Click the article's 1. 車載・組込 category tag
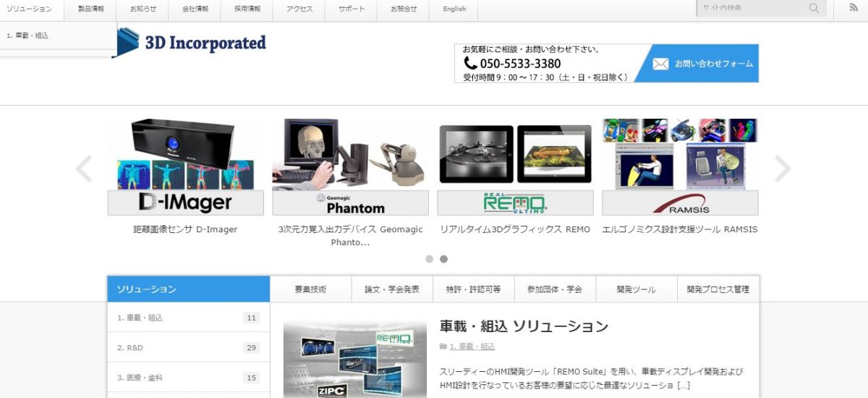 coord(472,347)
